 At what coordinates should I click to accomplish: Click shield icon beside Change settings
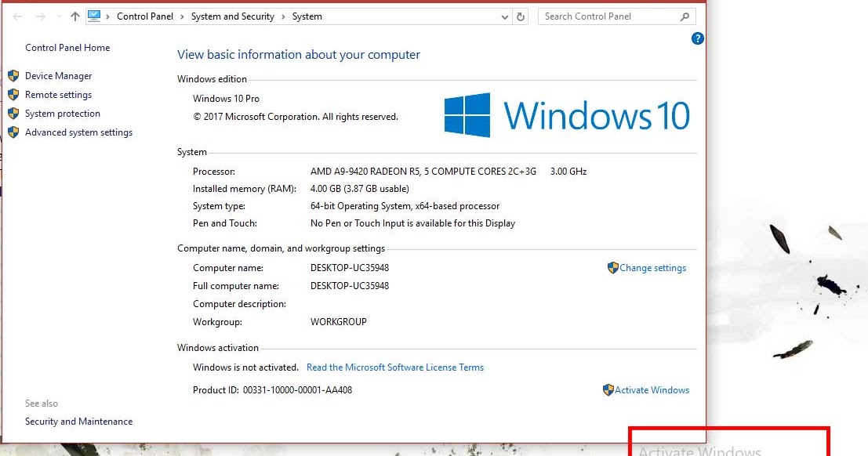pos(613,268)
